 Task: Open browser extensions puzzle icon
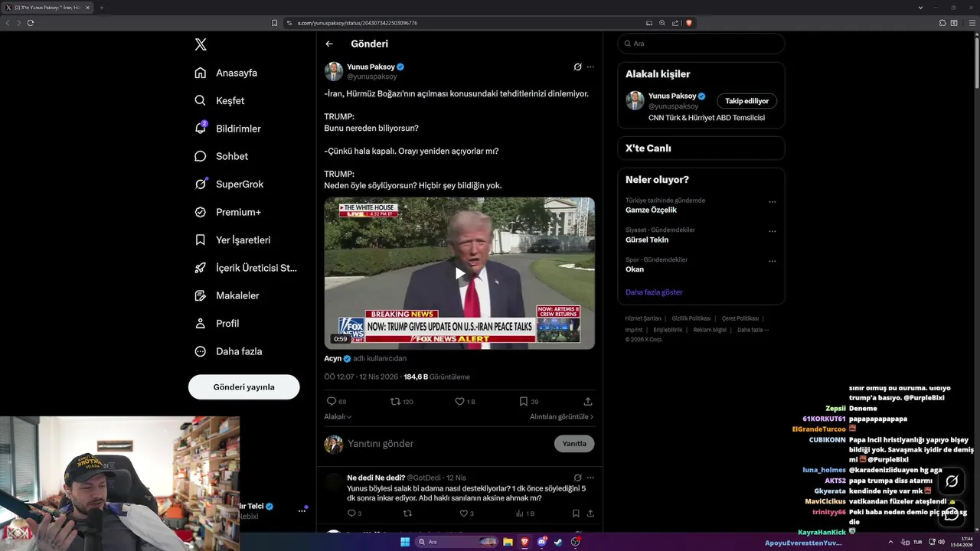(941, 23)
